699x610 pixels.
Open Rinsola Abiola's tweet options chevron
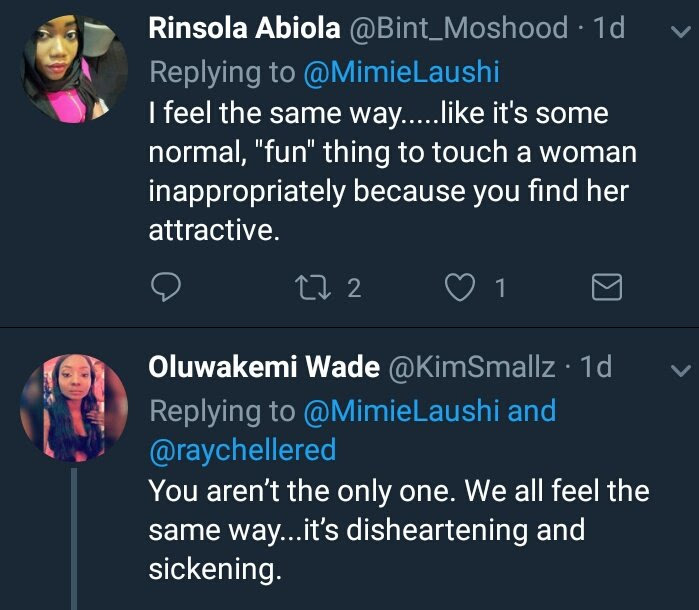[677, 32]
